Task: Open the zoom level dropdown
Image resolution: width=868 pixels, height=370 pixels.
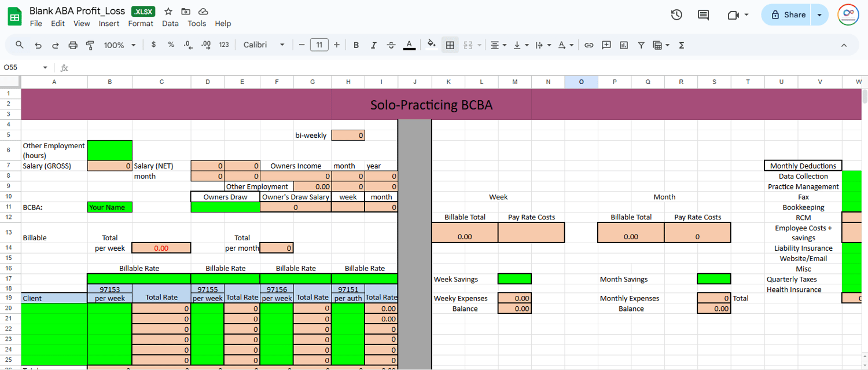Action: (120, 45)
